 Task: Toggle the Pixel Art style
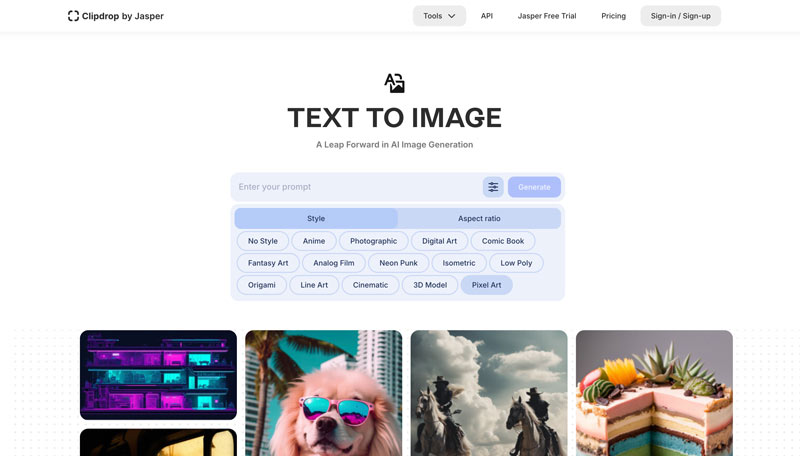click(x=486, y=285)
